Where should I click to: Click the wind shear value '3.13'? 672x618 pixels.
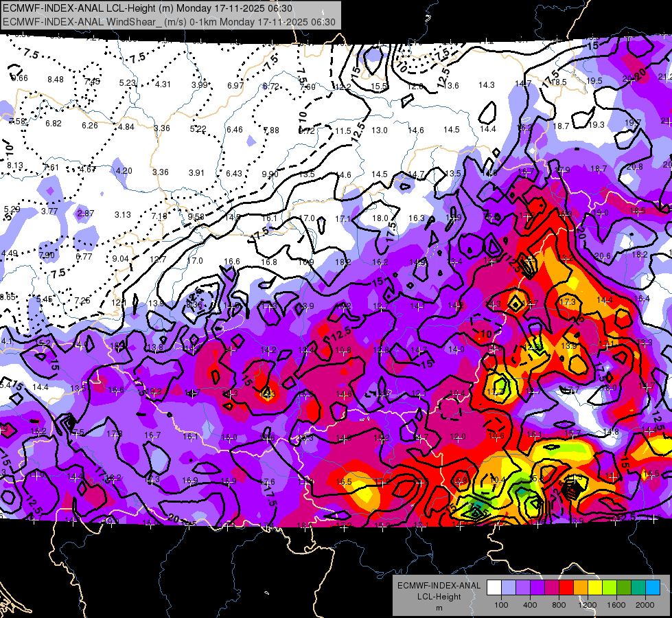click(123, 214)
